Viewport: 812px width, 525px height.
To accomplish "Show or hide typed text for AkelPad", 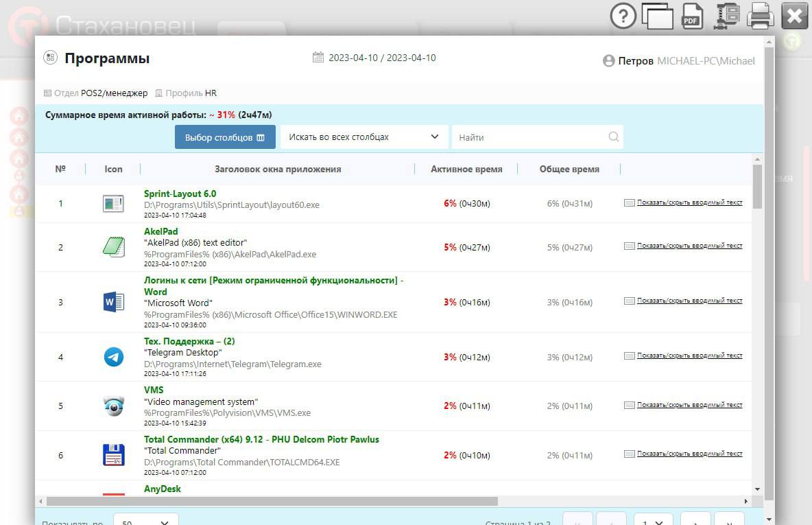I will (689, 246).
